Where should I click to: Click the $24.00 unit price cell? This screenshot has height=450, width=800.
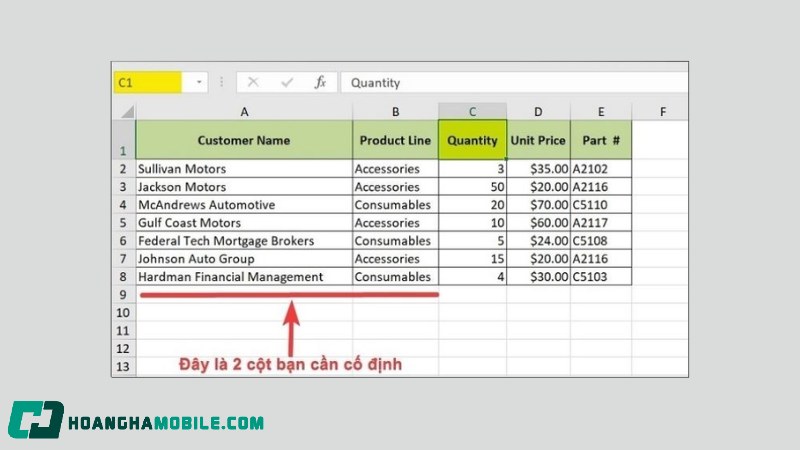click(x=538, y=241)
